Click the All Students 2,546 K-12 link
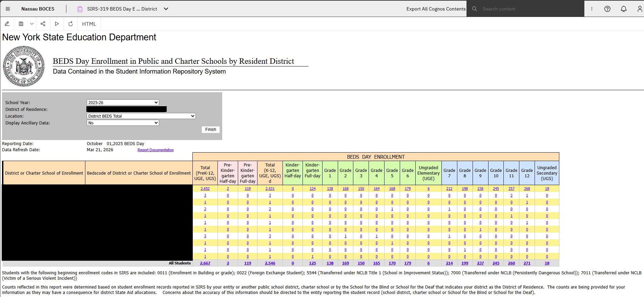 (x=270, y=263)
